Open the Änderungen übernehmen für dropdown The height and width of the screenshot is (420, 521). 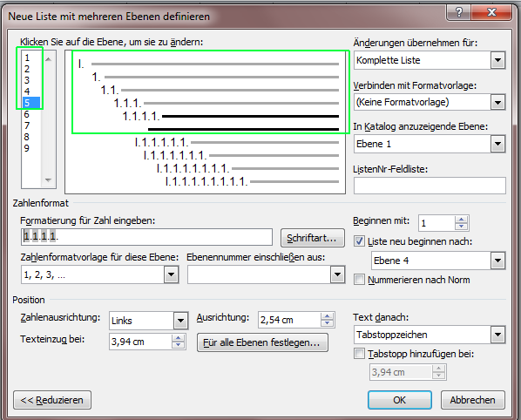[497, 60]
